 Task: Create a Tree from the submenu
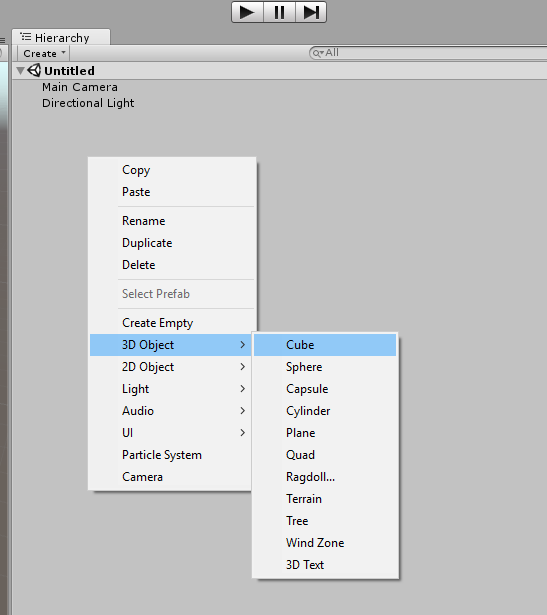pos(325,520)
